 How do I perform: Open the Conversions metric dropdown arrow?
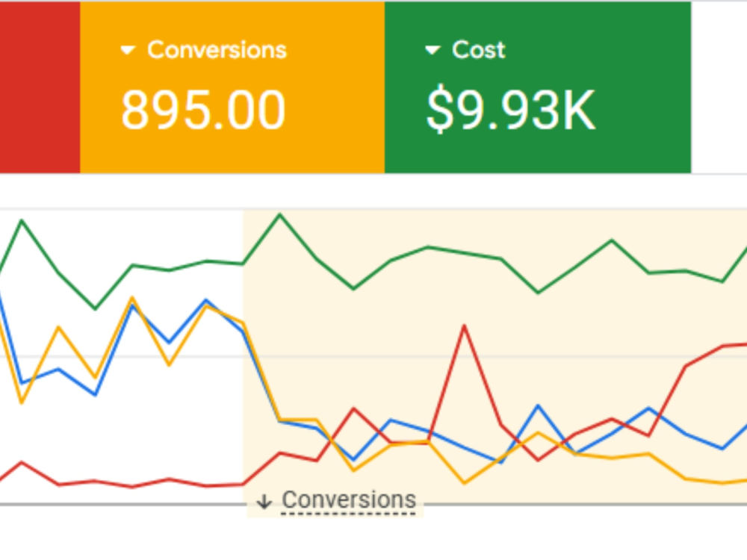[x=128, y=50]
